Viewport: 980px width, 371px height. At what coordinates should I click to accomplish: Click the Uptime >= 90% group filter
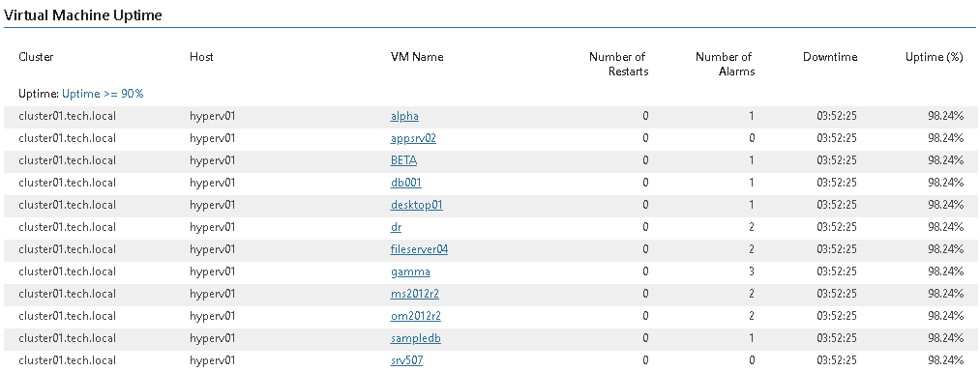click(x=104, y=94)
